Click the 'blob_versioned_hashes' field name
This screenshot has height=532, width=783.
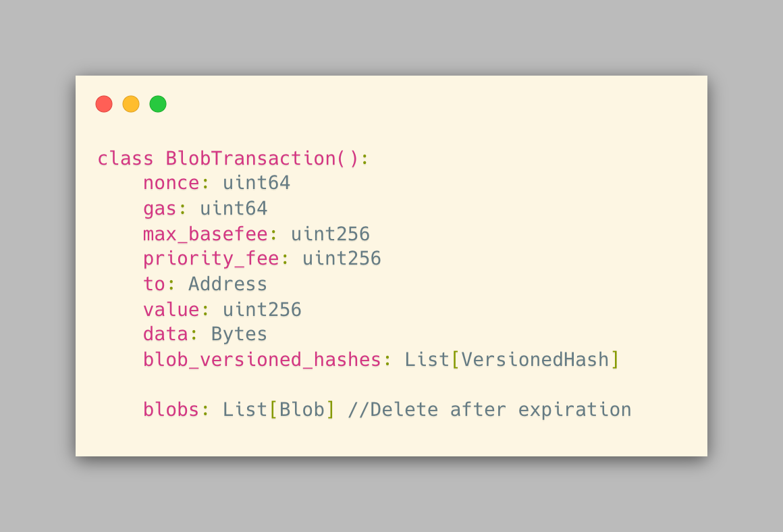pos(262,360)
